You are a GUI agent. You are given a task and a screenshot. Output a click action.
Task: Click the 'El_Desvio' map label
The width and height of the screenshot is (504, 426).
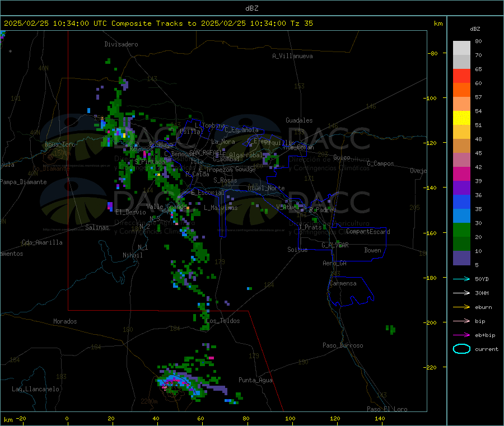[x=130, y=212]
